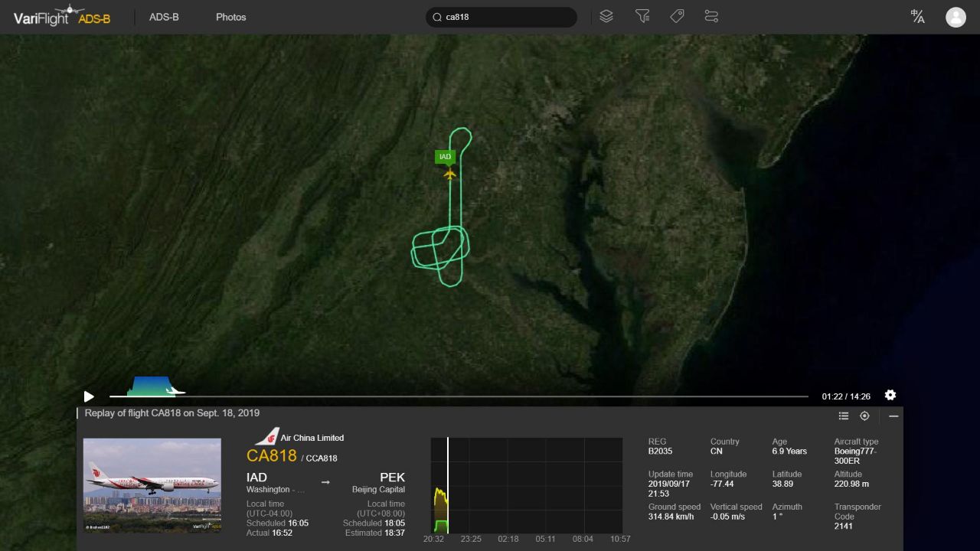Click the 01:22 / 14:26 time display
The width and height of the screenshot is (980, 551).
846,396
